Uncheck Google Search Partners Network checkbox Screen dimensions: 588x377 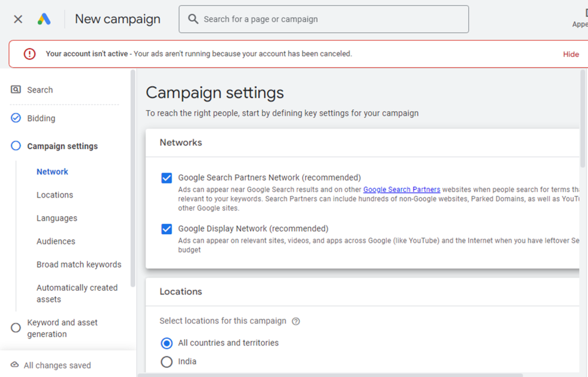167,178
